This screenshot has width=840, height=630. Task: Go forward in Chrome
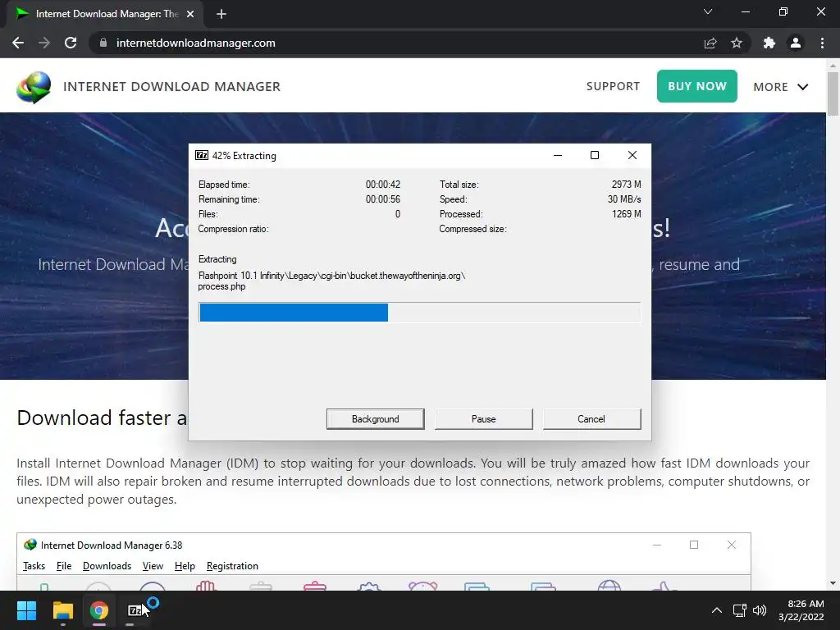coord(44,43)
